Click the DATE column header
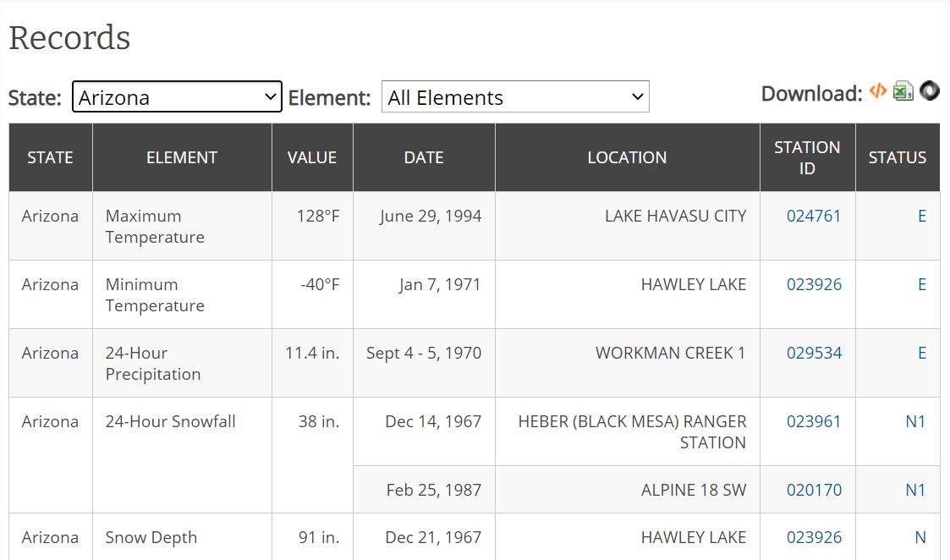 [424, 157]
